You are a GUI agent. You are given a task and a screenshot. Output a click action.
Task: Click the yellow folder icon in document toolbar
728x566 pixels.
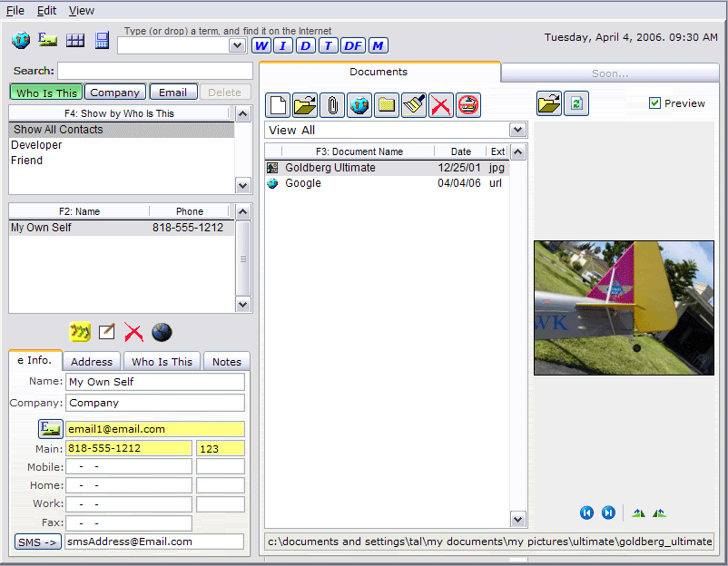[x=387, y=105]
